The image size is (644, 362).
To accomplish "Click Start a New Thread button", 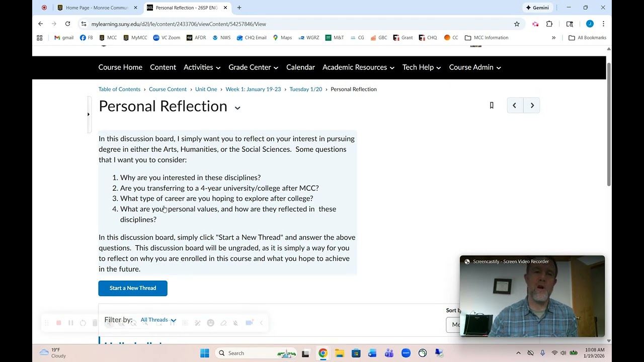I will click(x=133, y=288).
